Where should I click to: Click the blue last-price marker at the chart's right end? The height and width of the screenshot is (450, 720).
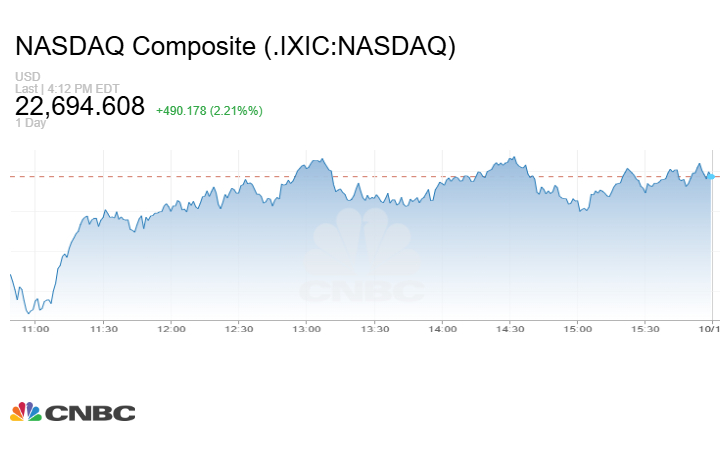click(710, 176)
